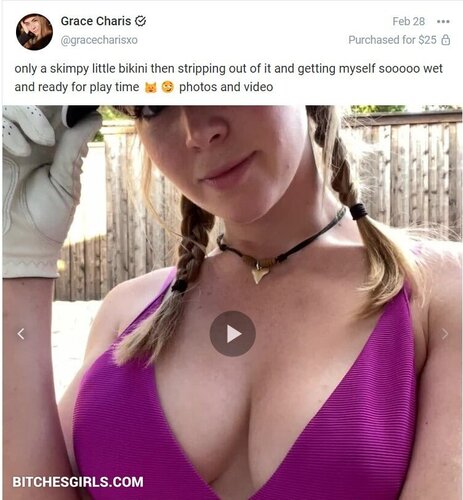Click the lock icon beside the price

[x=446, y=40]
